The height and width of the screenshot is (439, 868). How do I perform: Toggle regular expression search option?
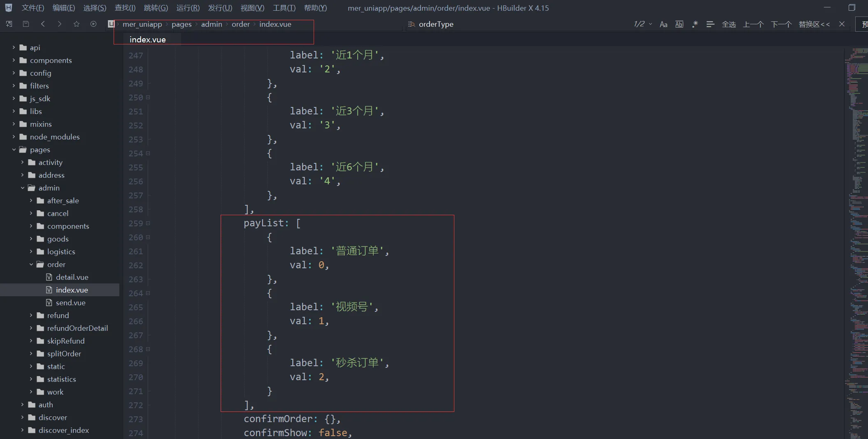coord(695,24)
